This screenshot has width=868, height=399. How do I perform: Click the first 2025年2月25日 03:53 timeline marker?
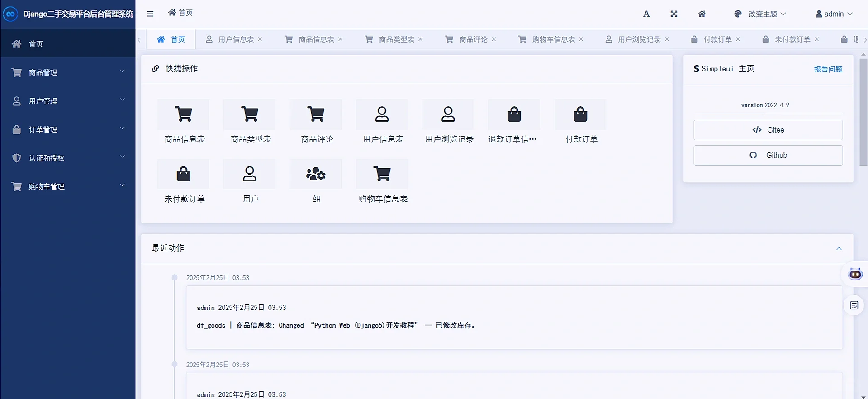175,277
